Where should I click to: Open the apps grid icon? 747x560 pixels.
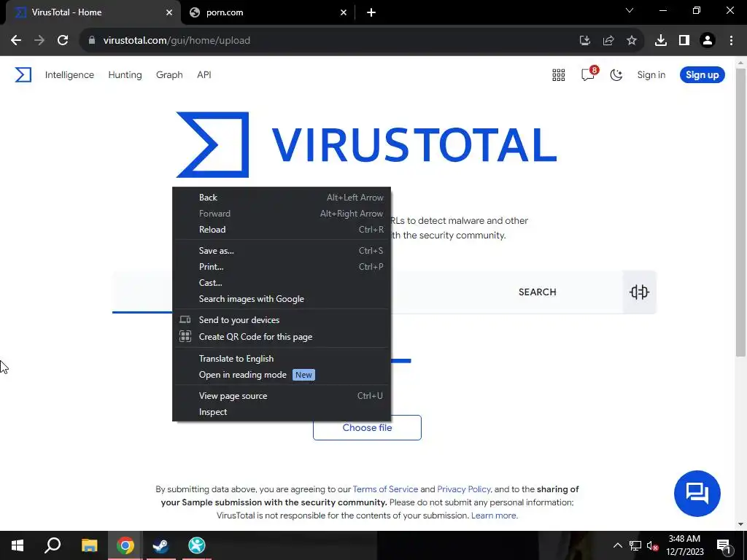tap(558, 75)
